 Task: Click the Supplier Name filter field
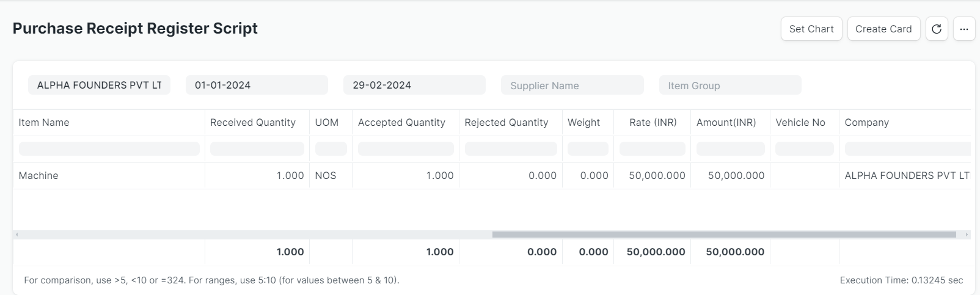click(572, 86)
